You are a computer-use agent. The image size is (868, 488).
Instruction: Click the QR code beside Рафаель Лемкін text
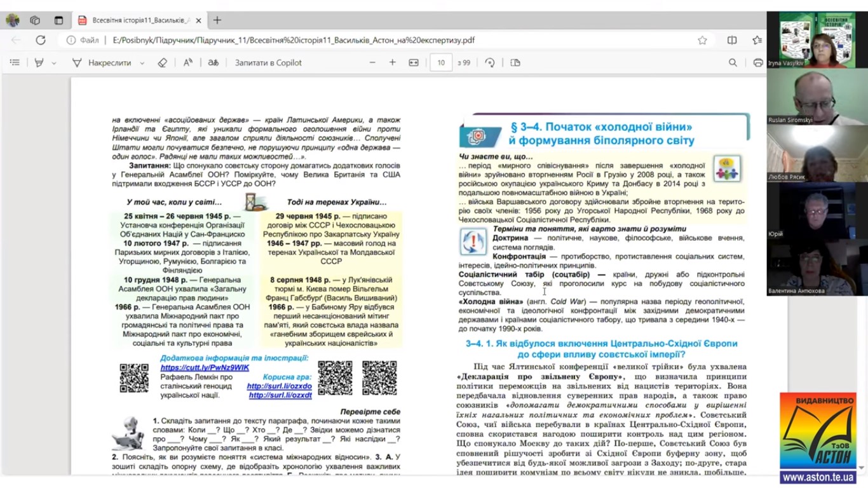(x=134, y=377)
